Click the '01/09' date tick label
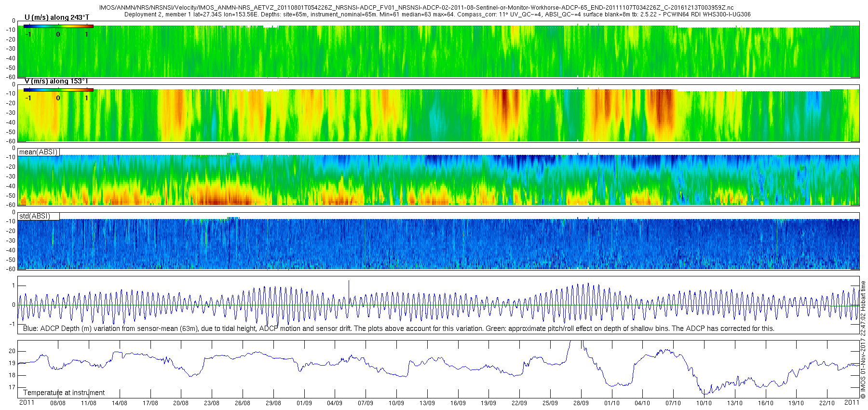The height and width of the screenshot is (410, 868). point(304,403)
